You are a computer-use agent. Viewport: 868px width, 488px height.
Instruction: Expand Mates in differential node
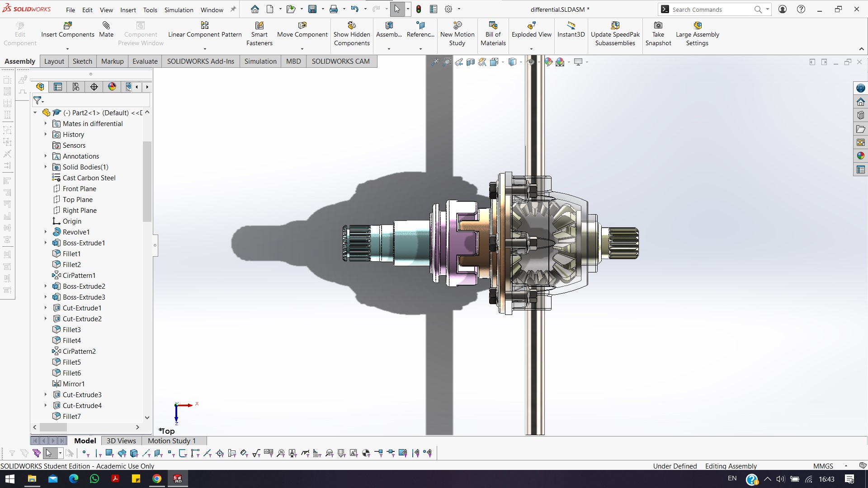pos(45,123)
